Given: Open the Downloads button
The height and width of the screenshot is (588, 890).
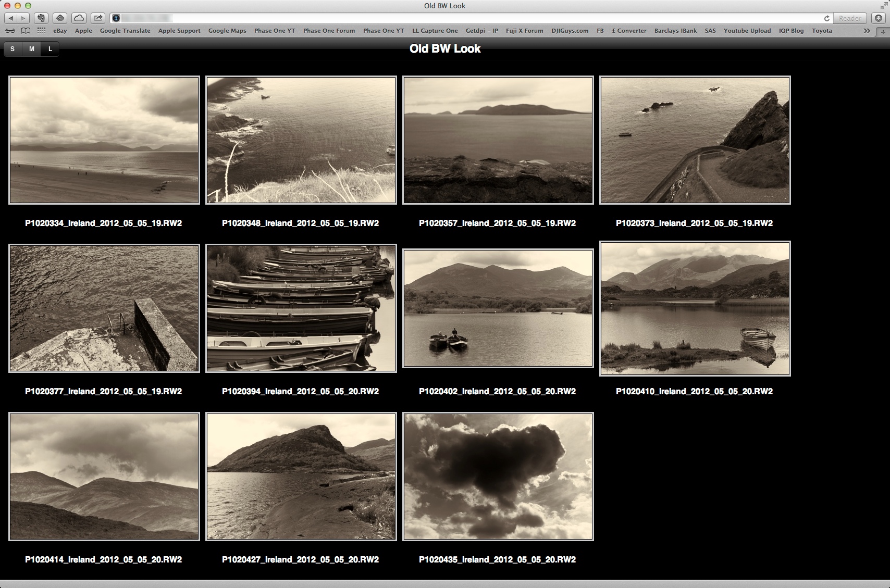Looking at the screenshot, I should (879, 18).
